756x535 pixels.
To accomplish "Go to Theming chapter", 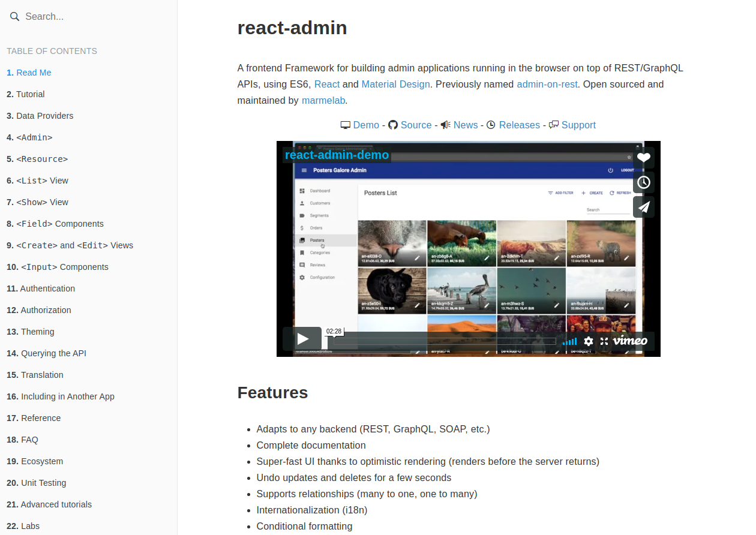I will pos(31,332).
